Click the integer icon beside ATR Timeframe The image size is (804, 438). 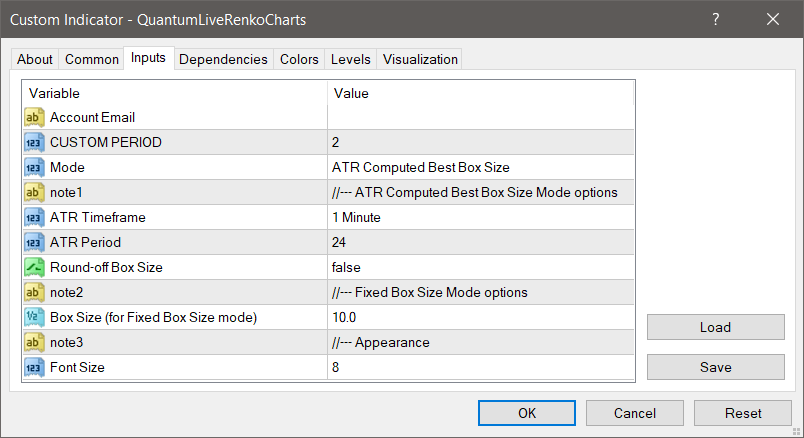(34, 217)
